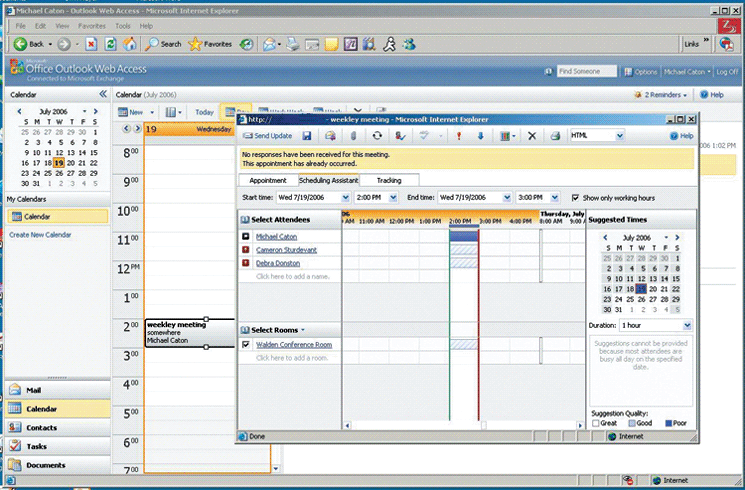
Task: Click the dark blue busy block for Michael Caton
Action: coord(464,236)
